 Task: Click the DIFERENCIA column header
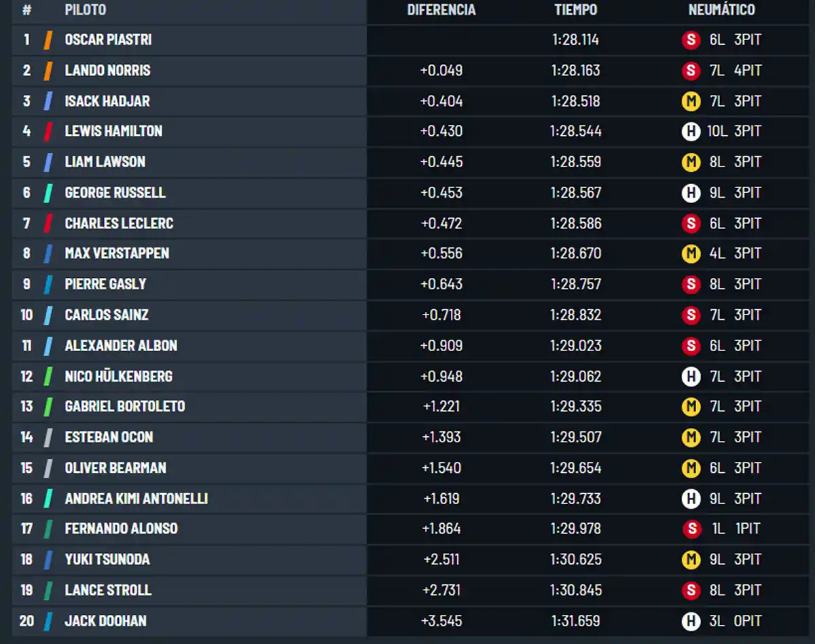click(441, 10)
